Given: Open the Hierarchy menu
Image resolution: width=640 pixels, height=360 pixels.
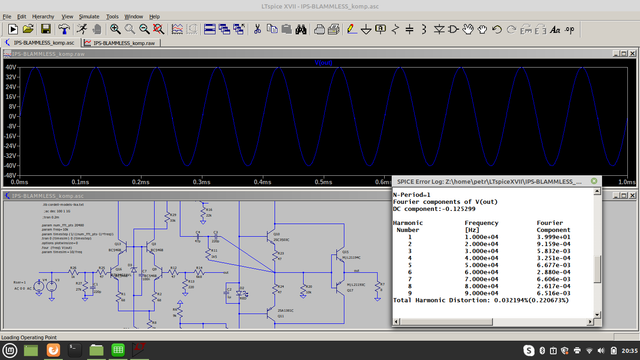Looking at the screenshot, I should click(43, 16).
